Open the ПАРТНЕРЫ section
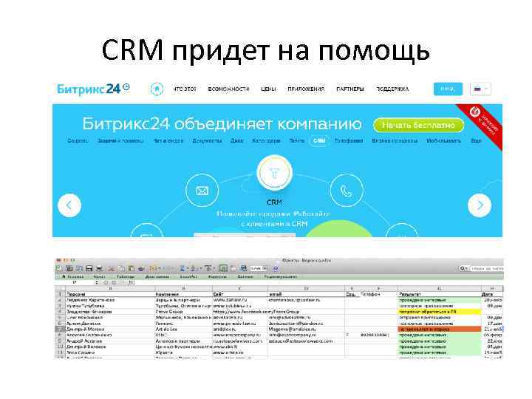 [350, 89]
